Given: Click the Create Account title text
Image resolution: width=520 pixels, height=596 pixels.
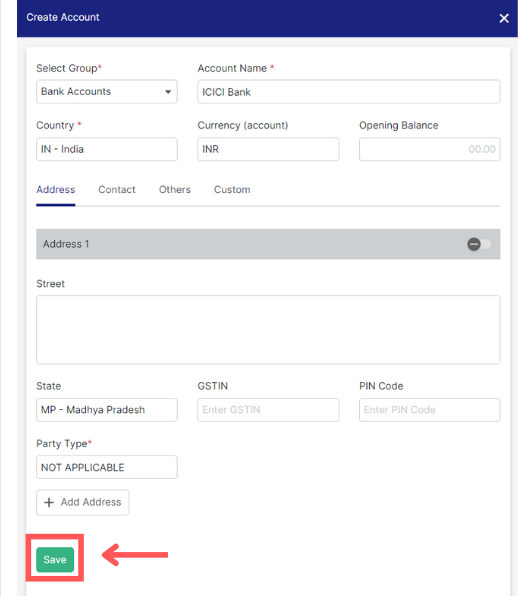Looking at the screenshot, I should 63,17.
